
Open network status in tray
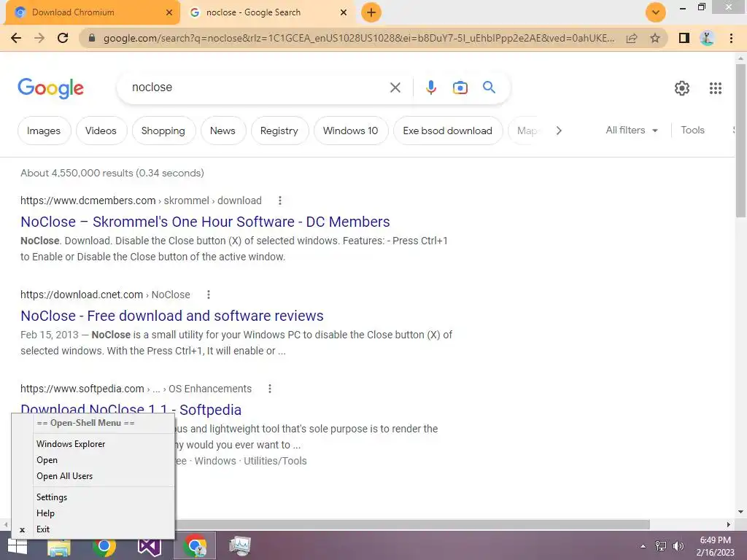tap(661, 546)
